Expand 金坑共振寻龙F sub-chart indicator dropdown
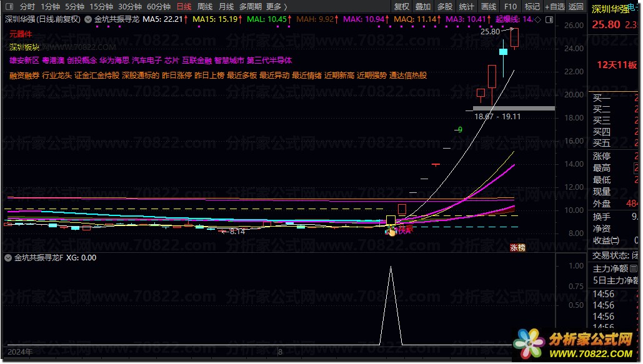This screenshot has height=364, width=643. [7, 258]
